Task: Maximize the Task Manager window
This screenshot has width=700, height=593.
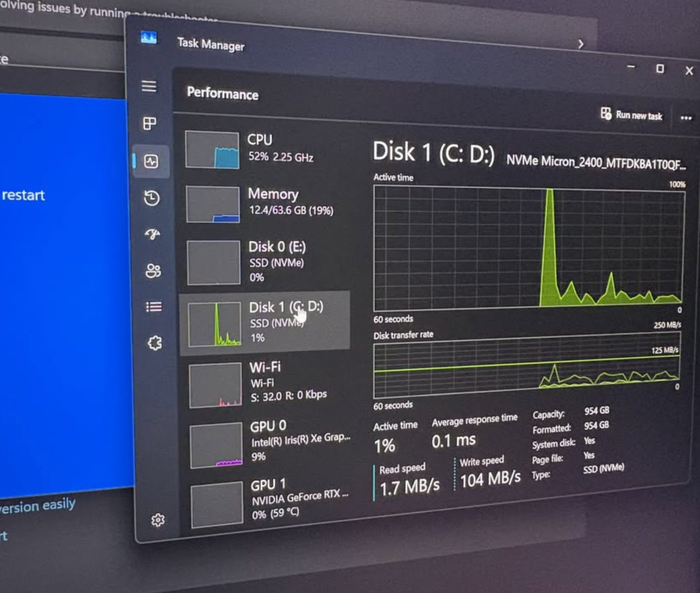Action: point(660,69)
